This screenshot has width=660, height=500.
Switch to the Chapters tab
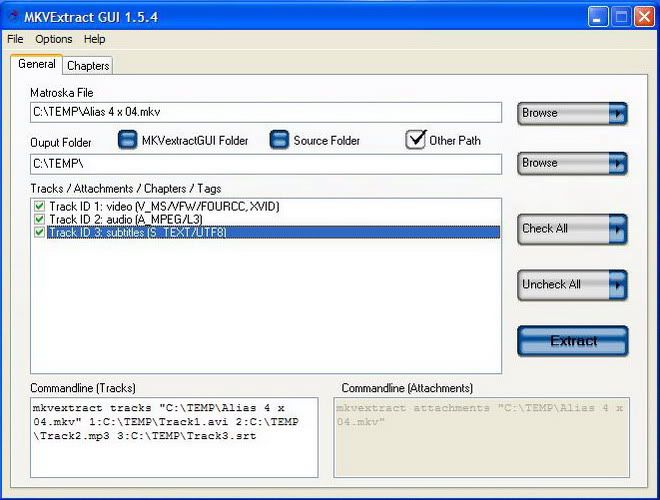[x=88, y=66]
